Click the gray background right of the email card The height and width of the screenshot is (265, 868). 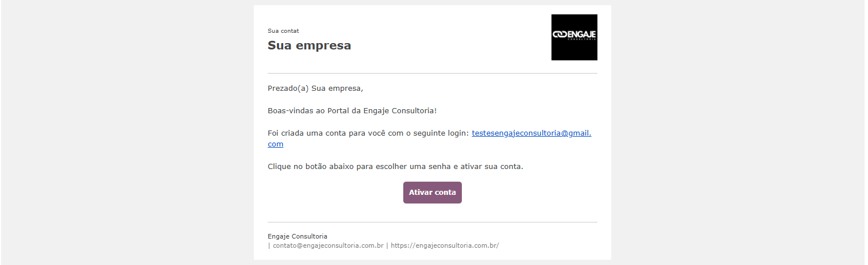[738, 132]
